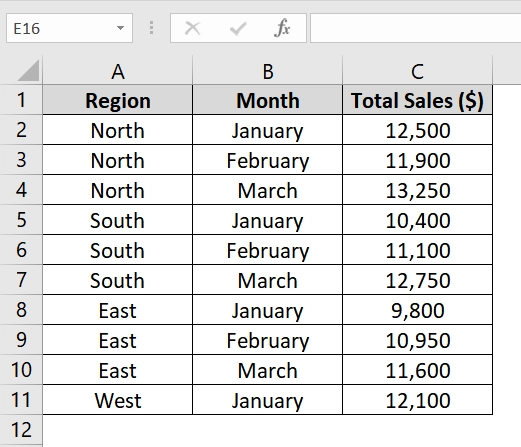Click the formula bar resize dots handle
Image resolution: width=521 pixels, height=447 pixels.
[x=151, y=28]
